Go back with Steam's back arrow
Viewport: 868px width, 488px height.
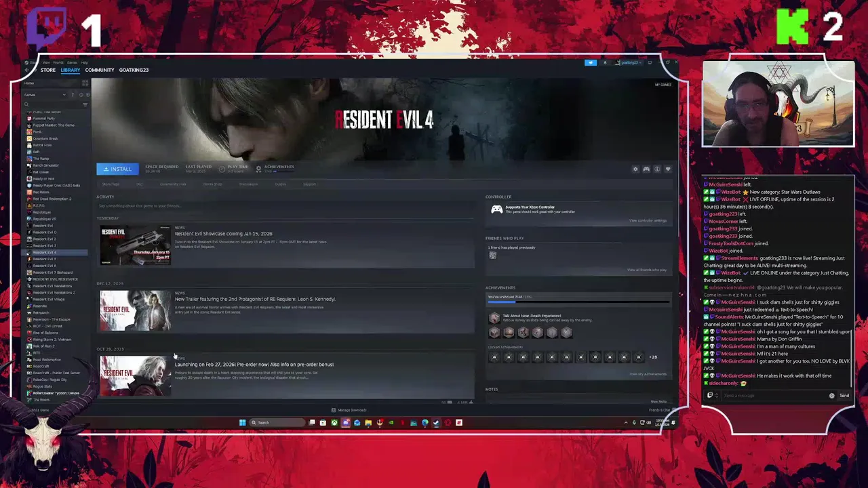point(26,70)
